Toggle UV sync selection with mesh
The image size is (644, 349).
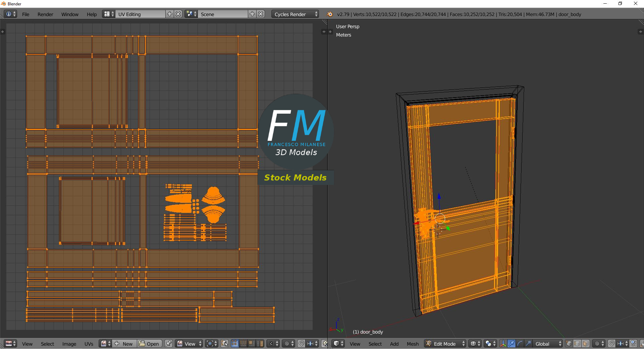click(x=224, y=344)
